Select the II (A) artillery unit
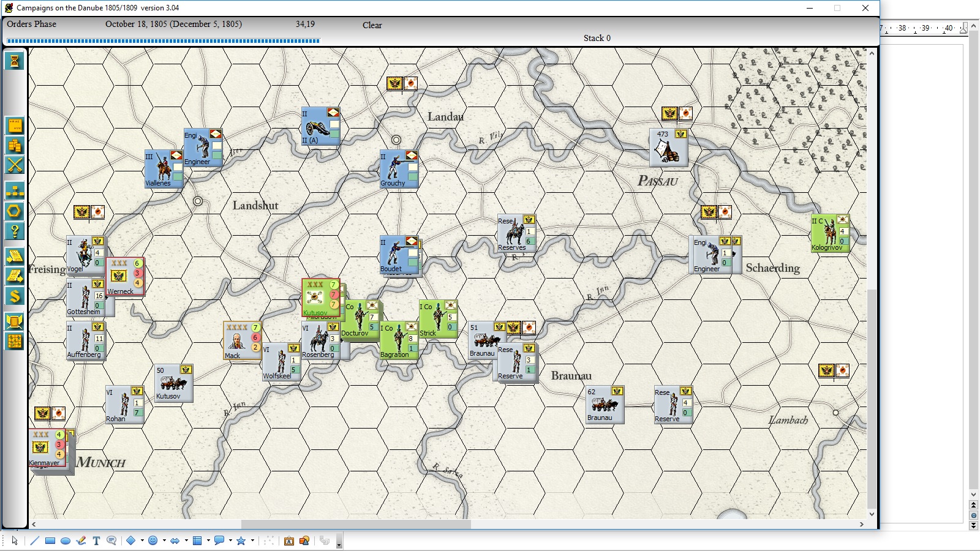980x551 pixels. pyautogui.click(x=321, y=126)
